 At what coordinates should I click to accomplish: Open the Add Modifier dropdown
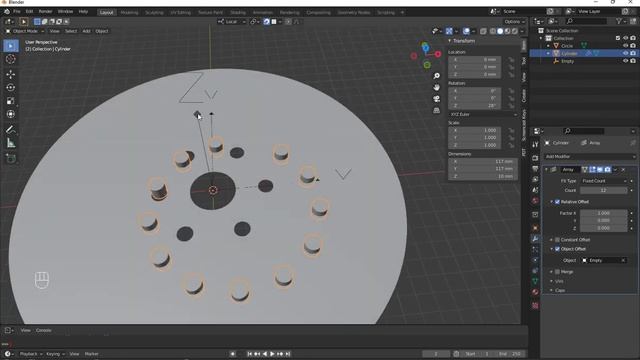pos(590,156)
